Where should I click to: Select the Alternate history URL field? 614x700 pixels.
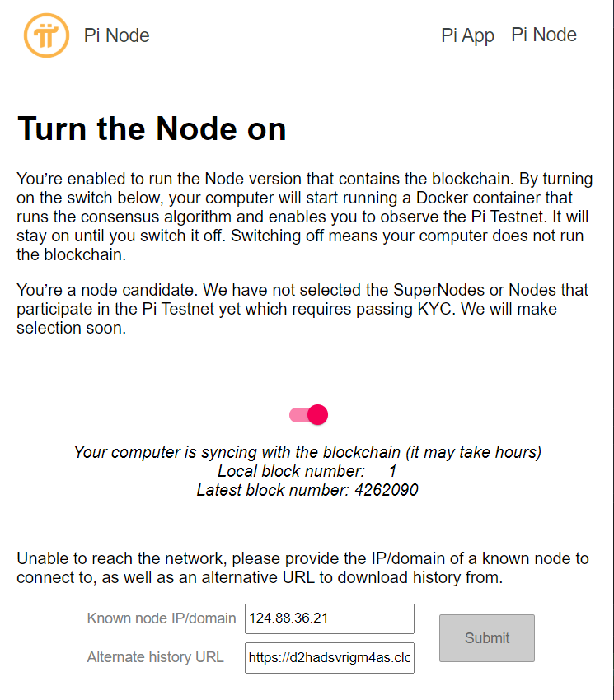coord(329,658)
